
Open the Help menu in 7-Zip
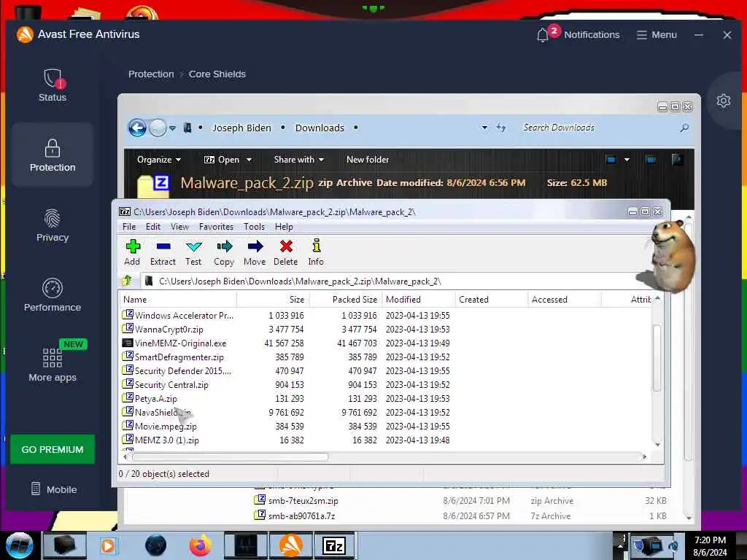point(284,227)
